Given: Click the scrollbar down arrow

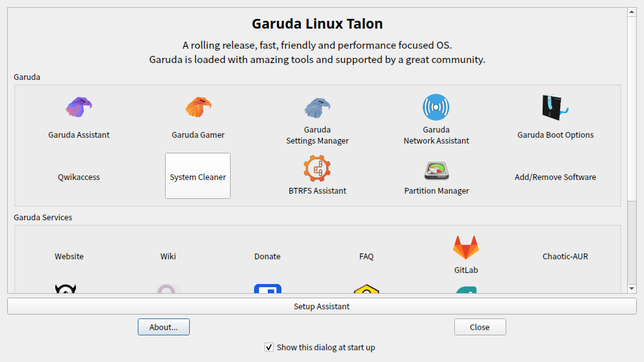Looking at the screenshot, I should click(632, 289).
